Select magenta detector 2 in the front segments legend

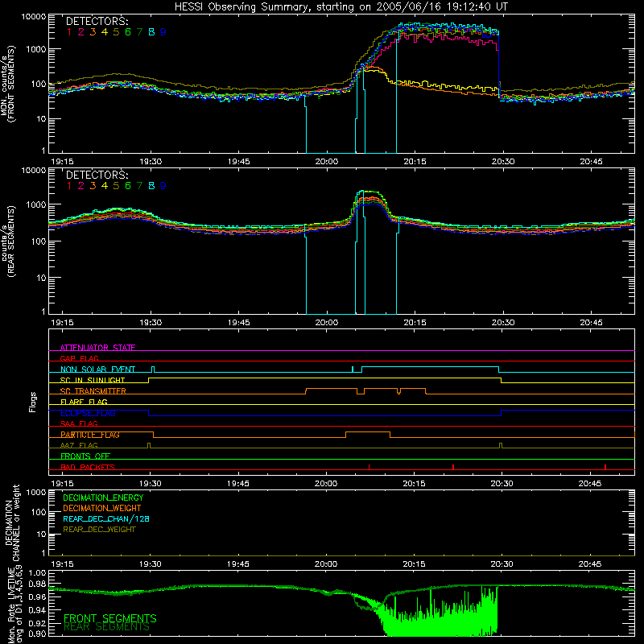[81, 32]
